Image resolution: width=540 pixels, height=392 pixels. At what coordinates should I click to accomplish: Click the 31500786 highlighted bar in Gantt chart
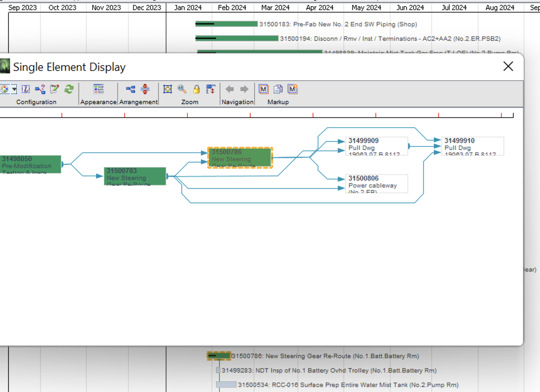click(219, 356)
